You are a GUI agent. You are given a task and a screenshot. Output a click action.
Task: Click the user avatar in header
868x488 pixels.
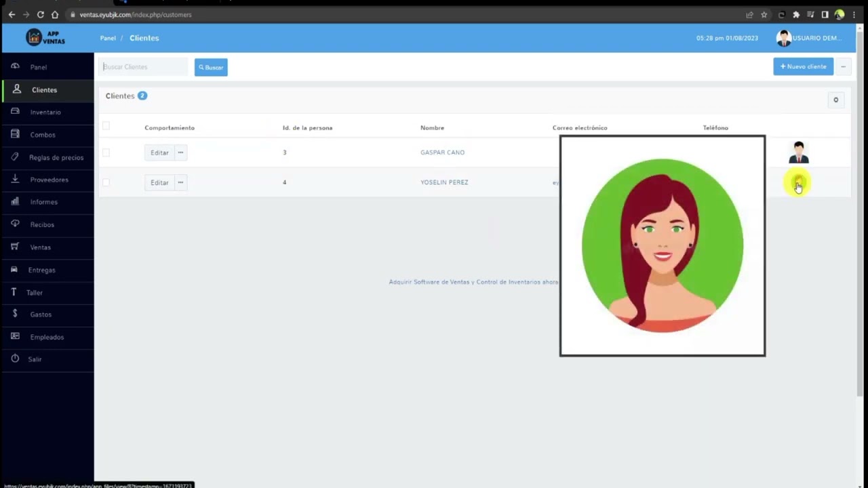(x=784, y=38)
